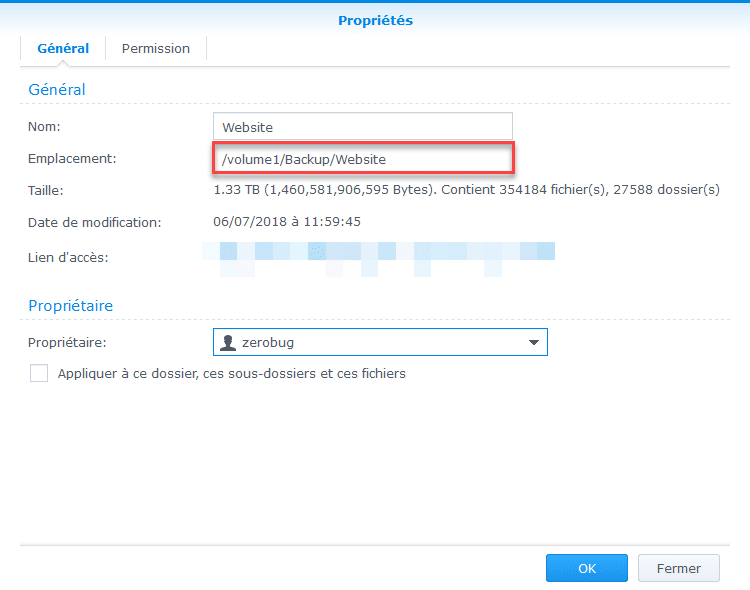Screen dimensions: 750x590
Task: Select the Général tab
Action: [63, 48]
